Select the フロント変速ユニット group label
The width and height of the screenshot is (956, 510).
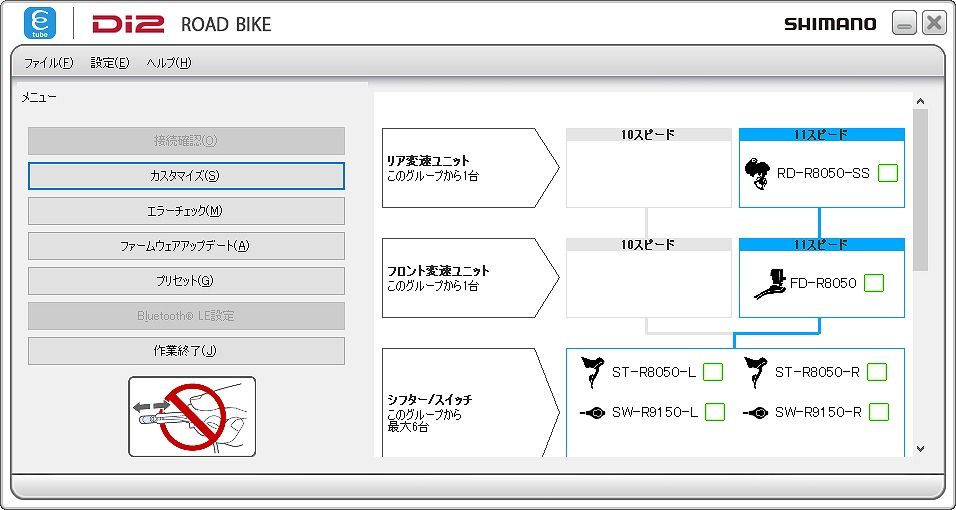pos(470,278)
